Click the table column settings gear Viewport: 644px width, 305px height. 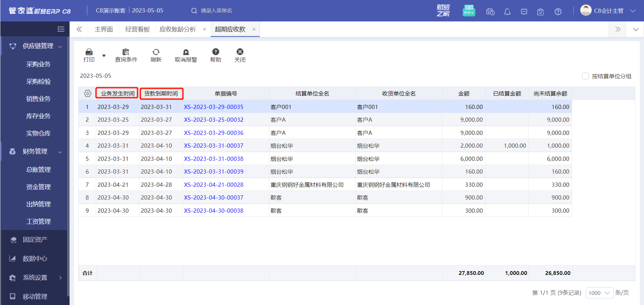point(88,93)
